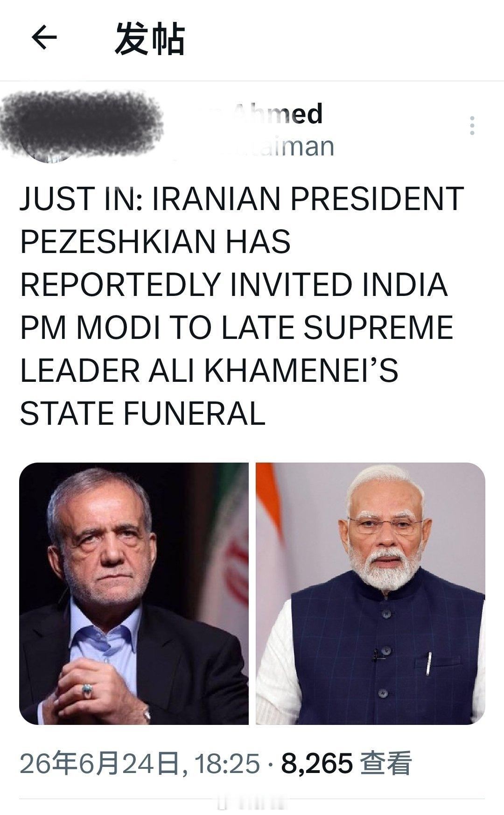Image resolution: width=504 pixels, height=815 pixels.
Task: Open the left photo with the Iranian flag
Action: point(134,593)
